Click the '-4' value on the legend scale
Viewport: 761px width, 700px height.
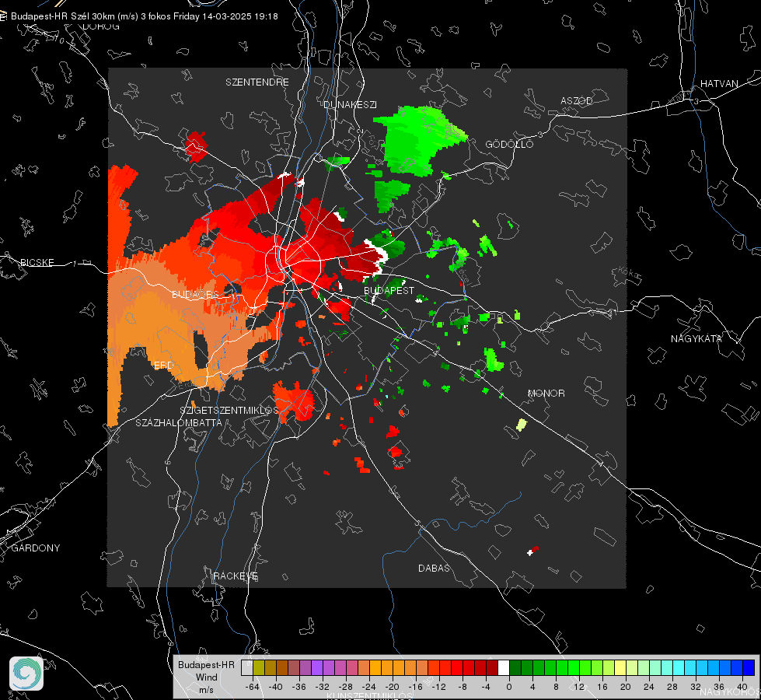487,687
